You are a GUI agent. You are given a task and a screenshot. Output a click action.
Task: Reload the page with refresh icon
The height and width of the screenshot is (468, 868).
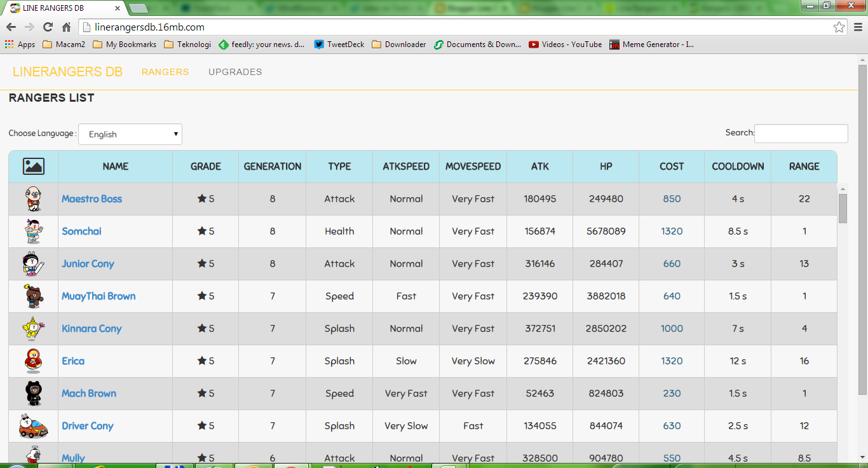click(x=48, y=27)
